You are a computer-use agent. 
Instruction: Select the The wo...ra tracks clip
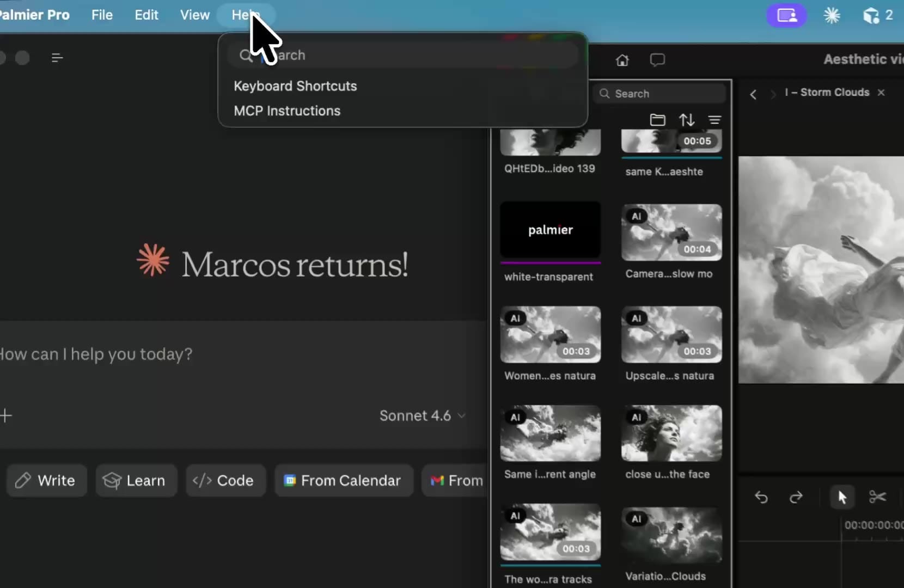(551, 532)
